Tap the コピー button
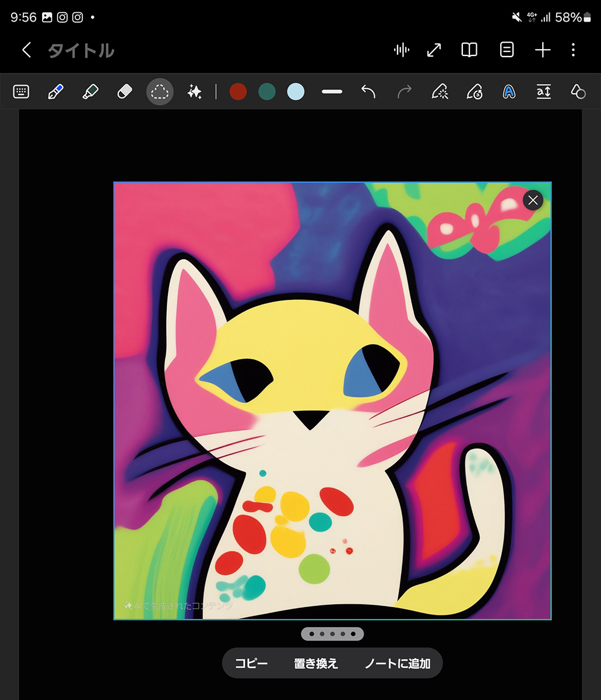The image size is (601, 700). (251, 663)
